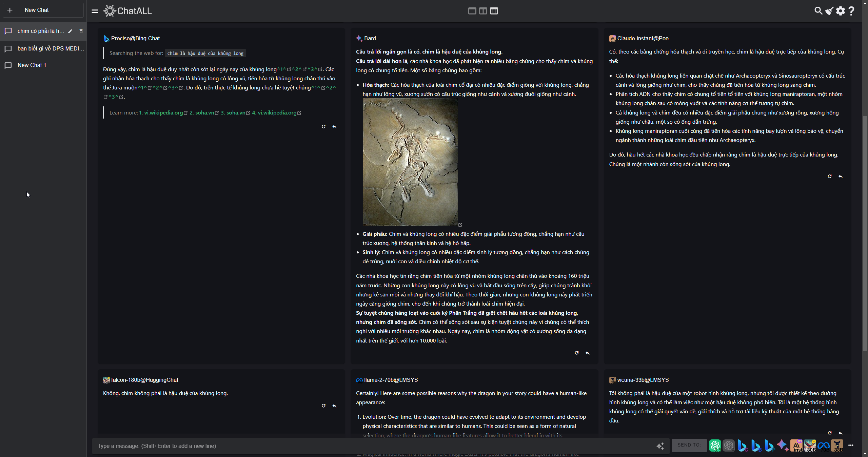Click the vicuna-33b@LMSYS header avatar

pyautogui.click(x=612, y=380)
